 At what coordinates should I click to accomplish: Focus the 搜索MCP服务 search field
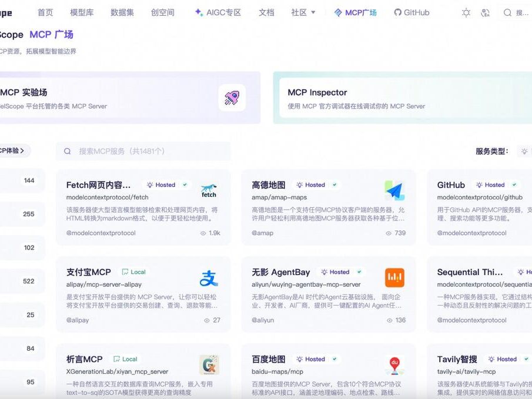coord(143,152)
